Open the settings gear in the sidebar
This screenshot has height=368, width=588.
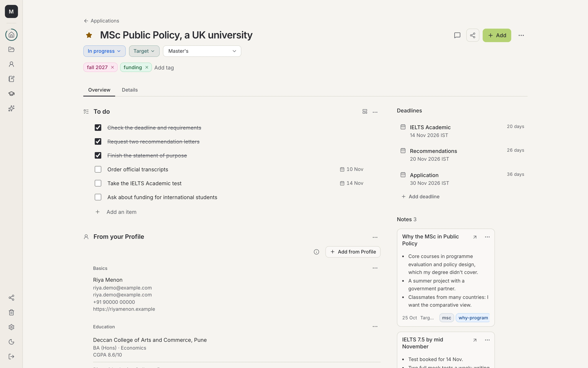point(11,327)
